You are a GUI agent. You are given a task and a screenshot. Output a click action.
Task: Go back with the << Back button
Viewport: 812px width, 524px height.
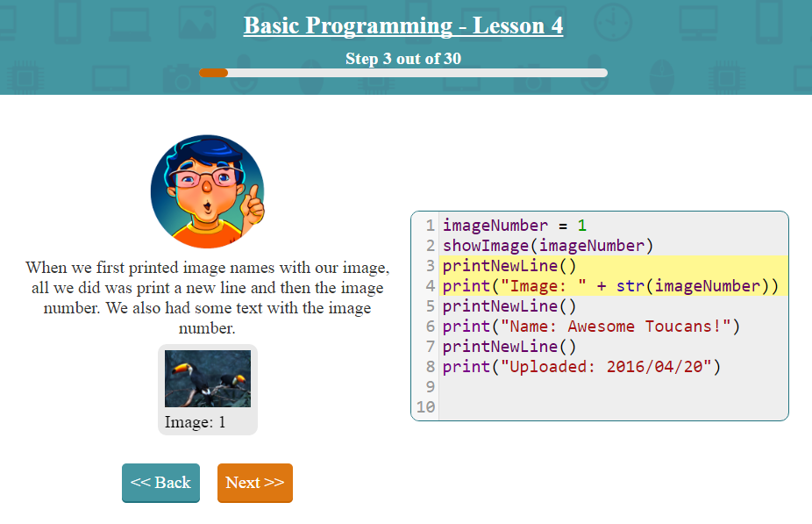click(160, 483)
